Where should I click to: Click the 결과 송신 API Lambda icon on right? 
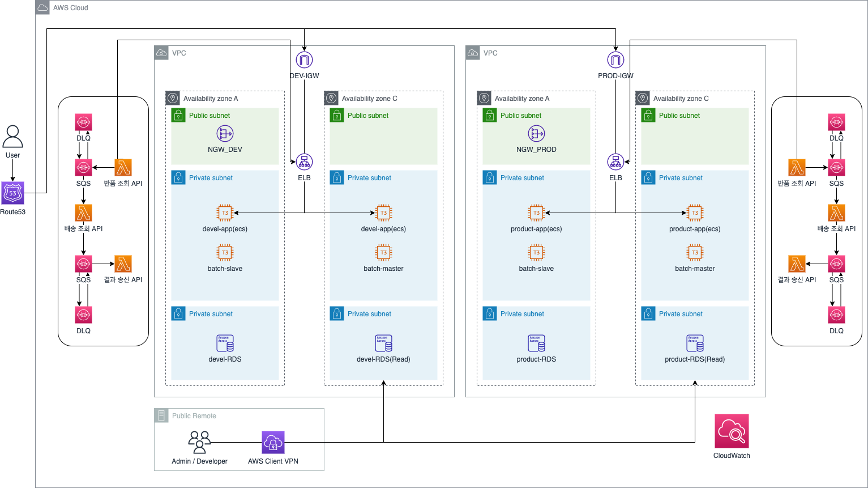coord(798,264)
